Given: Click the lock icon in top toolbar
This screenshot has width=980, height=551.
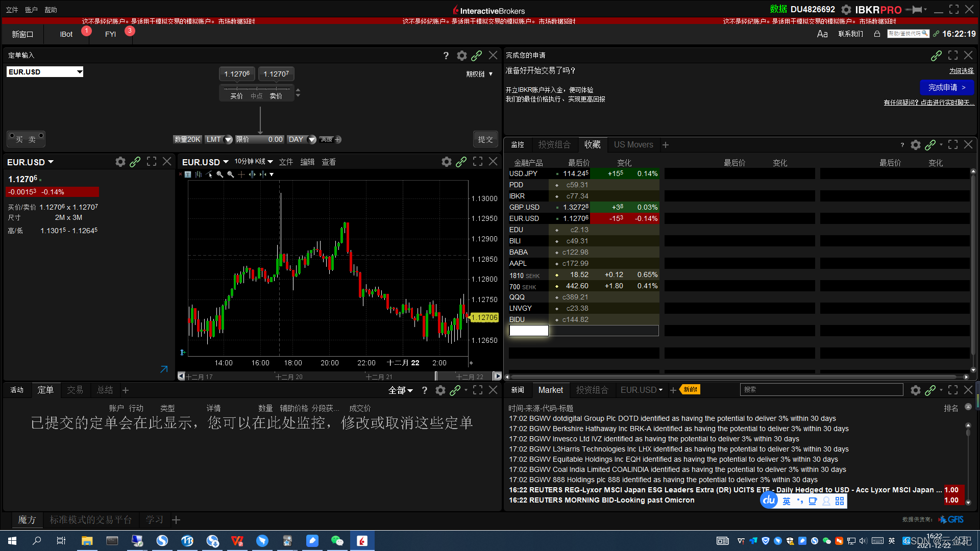Looking at the screenshot, I should (x=877, y=34).
